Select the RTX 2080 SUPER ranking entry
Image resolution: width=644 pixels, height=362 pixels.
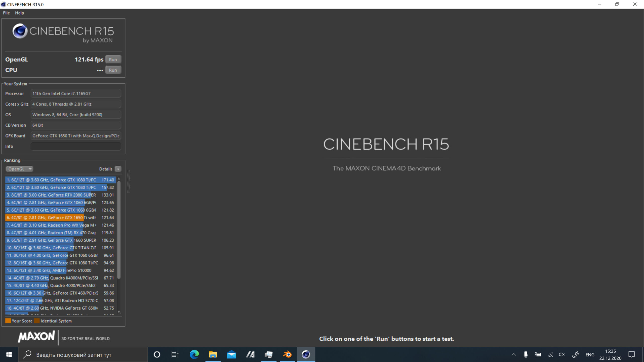(x=60, y=195)
